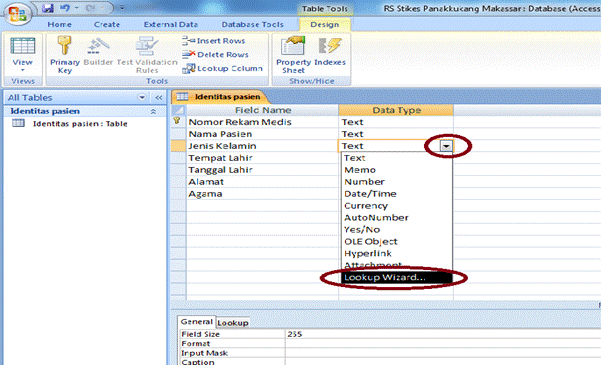Viewport: 601px width, 365px height.
Task: Save via quick access toolbar icon
Action: [x=48, y=8]
